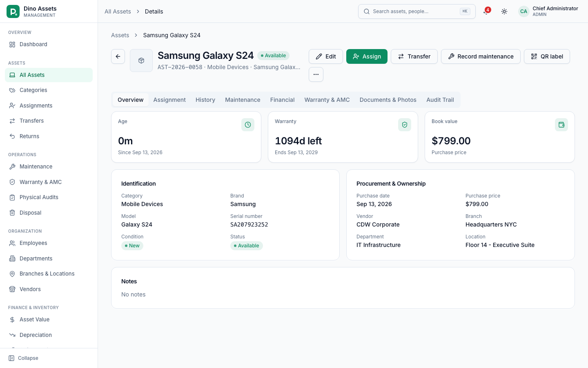The height and width of the screenshot is (368, 588).
Task: Click the Warranty card shield icon
Action: click(405, 125)
